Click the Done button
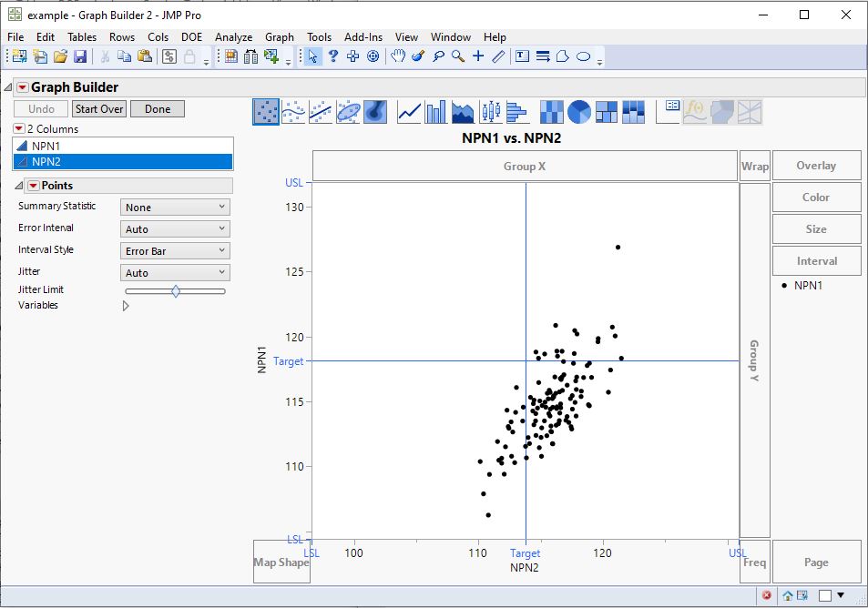This screenshot has width=868, height=608. pos(157,107)
